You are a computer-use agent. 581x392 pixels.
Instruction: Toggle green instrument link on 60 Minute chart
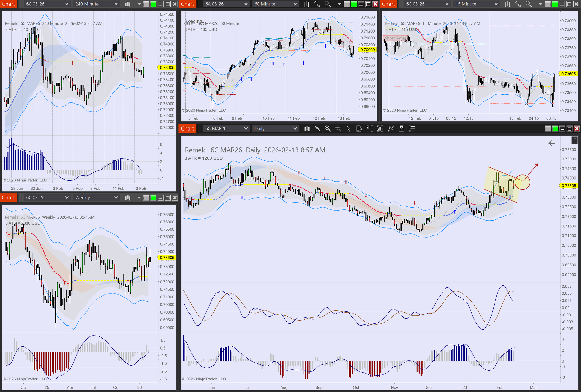354,4
